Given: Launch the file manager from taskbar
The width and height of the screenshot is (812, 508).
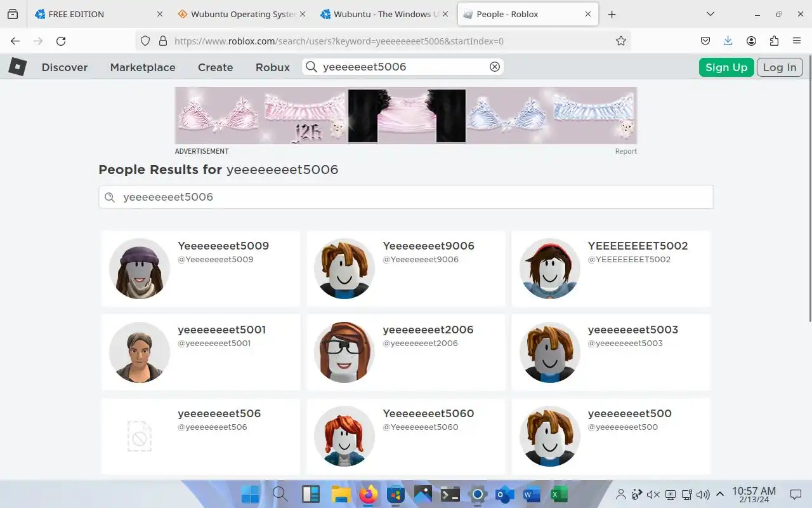Looking at the screenshot, I should point(341,494).
